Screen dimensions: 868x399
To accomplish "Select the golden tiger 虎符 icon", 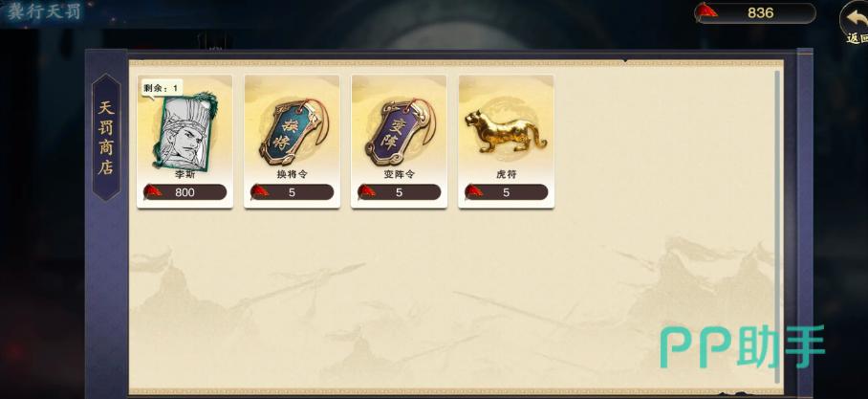I will [x=506, y=131].
